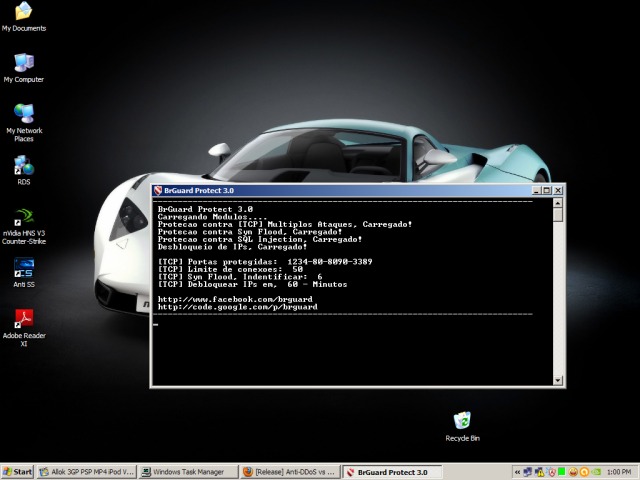Switch to Release Anti-DDoS browser taskbar button
640x480 pixels.
coord(288,471)
